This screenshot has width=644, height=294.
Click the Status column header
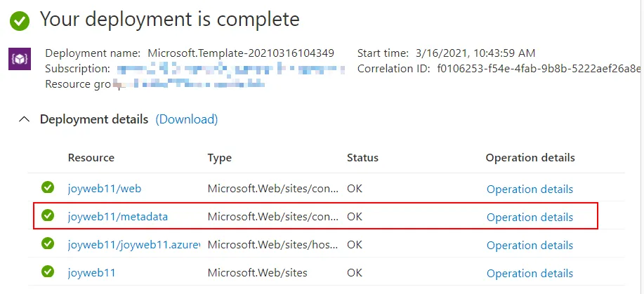tap(362, 157)
